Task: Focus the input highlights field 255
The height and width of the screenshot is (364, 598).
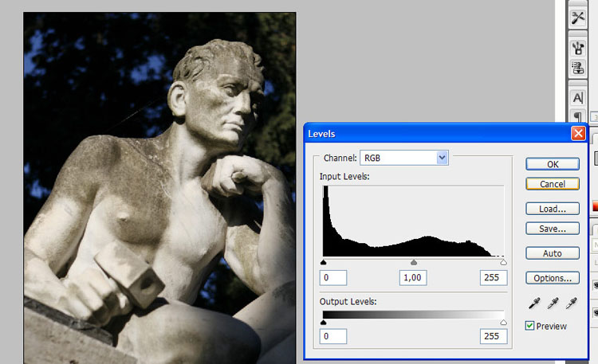Action: 494,278
